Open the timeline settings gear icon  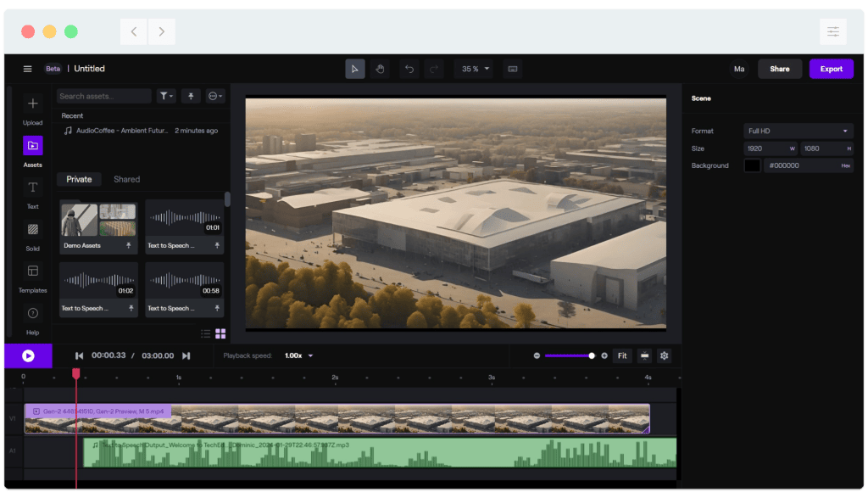pos(664,355)
